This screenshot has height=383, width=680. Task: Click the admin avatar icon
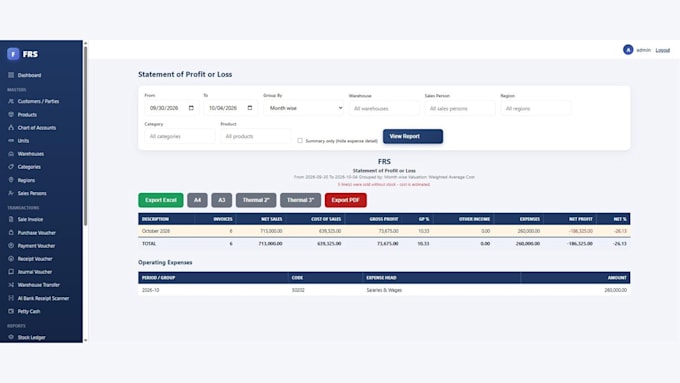628,50
